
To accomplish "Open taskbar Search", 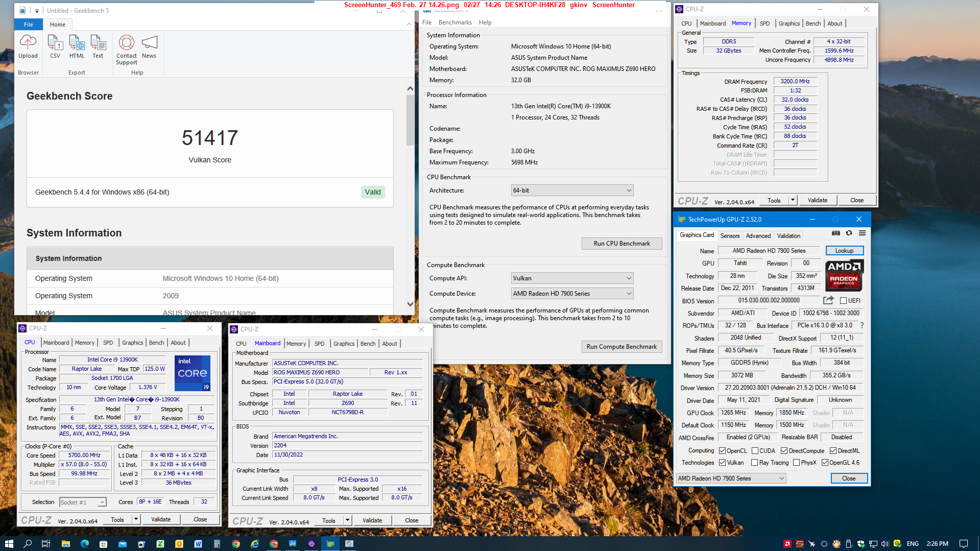I will (28, 544).
